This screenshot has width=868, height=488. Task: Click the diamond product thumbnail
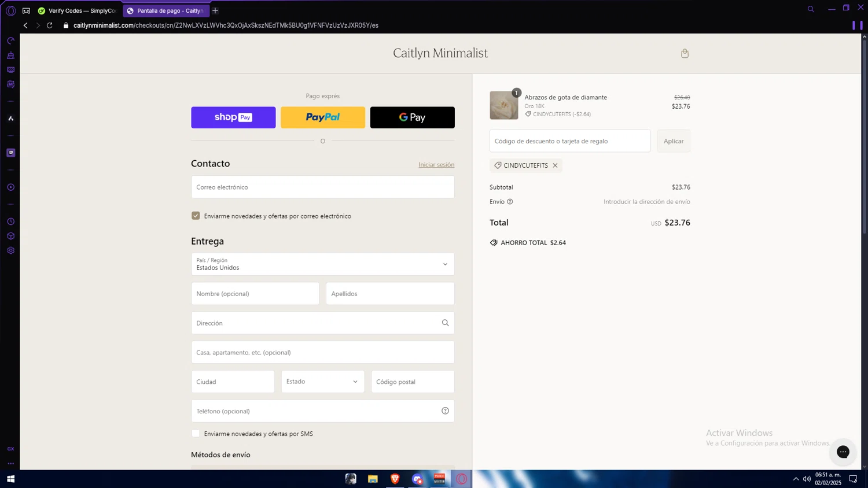tap(504, 105)
